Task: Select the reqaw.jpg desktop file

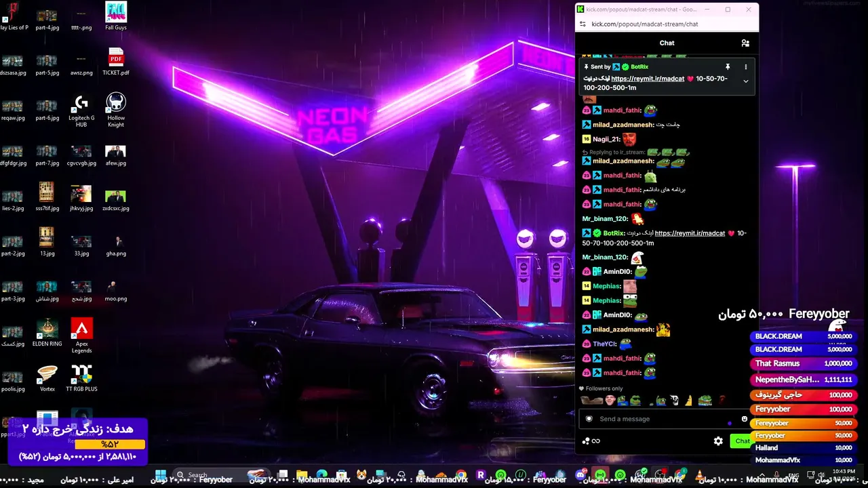Action: (13, 110)
